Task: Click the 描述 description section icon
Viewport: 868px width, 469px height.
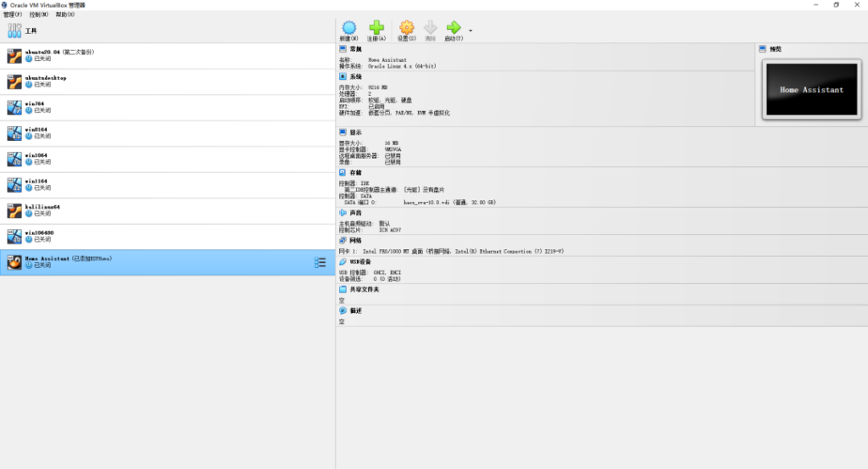Action: (342, 310)
